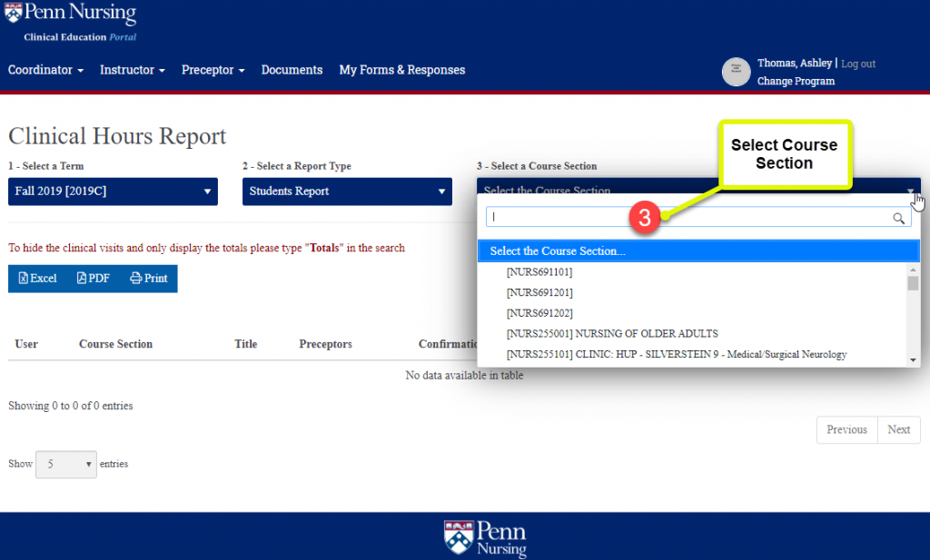930x560 pixels.
Task: Print the clinical hours report
Action: (x=149, y=279)
